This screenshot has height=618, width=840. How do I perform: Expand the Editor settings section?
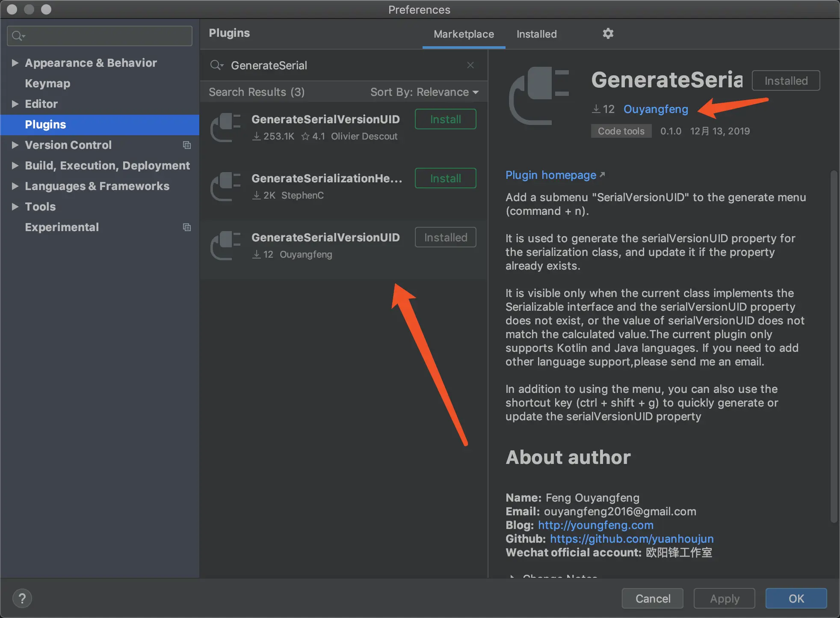tap(15, 104)
